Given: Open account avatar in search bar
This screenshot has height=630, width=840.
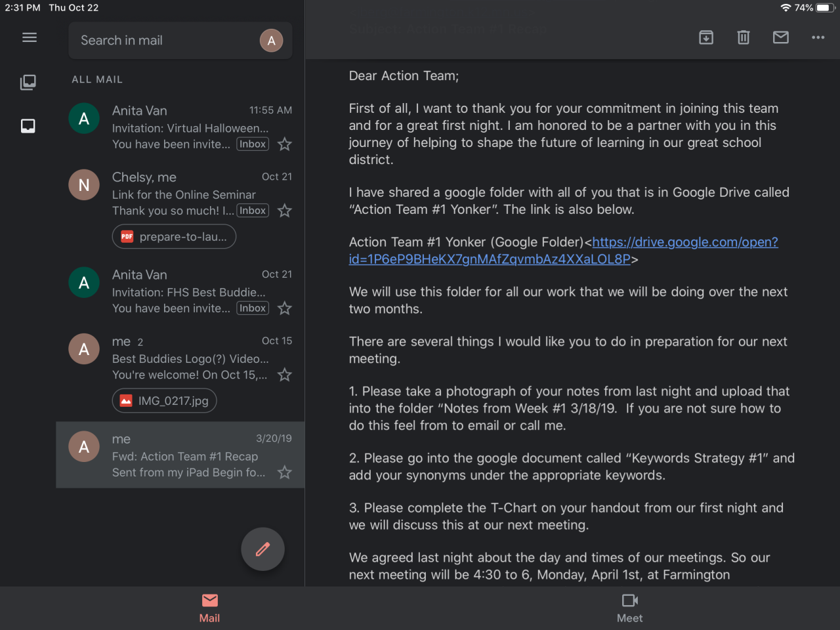Looking at the screenshot, I should click(x=271, y=41).
